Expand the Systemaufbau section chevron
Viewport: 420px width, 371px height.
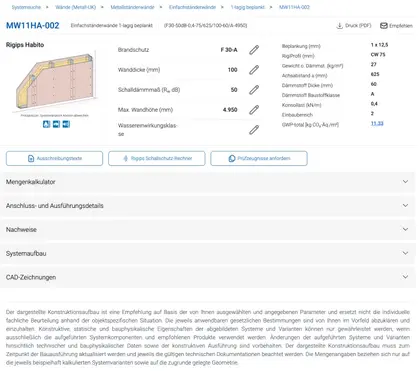point(405,253)
